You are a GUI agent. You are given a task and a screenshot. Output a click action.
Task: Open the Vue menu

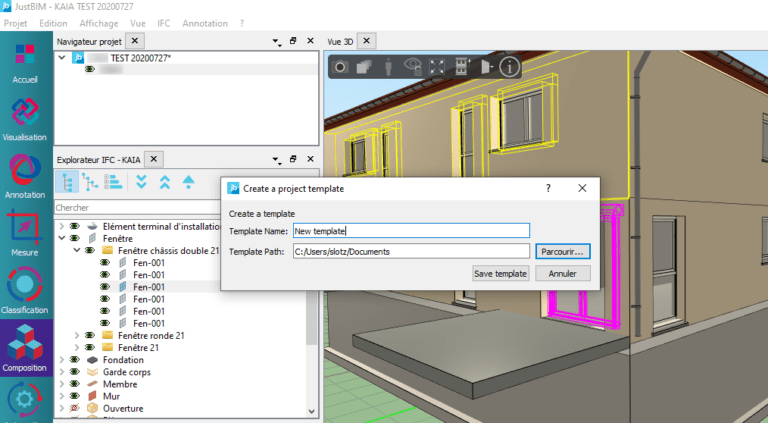138,24
